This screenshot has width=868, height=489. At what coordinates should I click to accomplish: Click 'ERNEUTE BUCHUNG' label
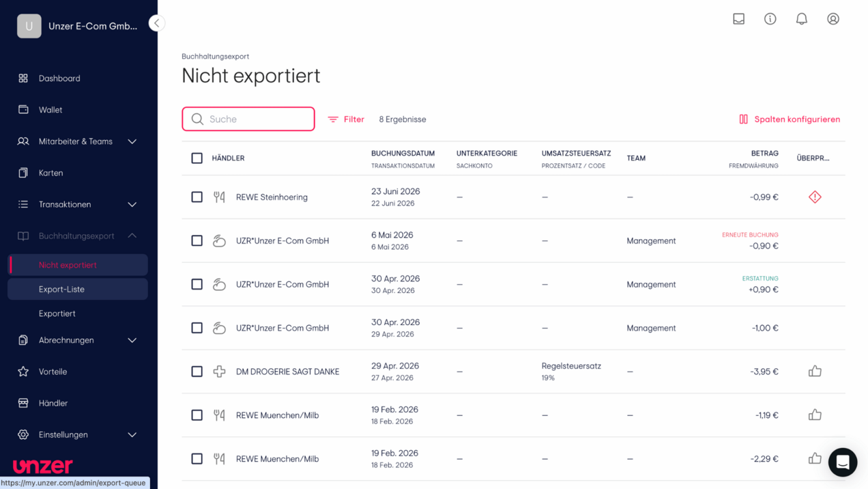750,235
